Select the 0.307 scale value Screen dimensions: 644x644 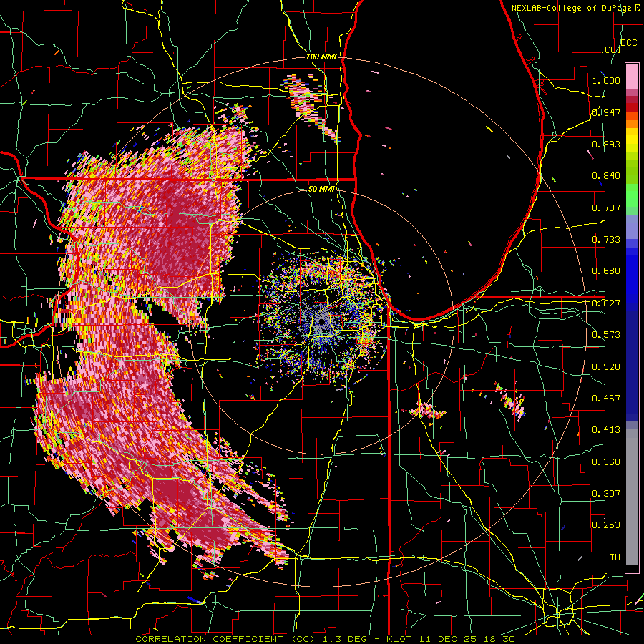click(x=606, y=493)
